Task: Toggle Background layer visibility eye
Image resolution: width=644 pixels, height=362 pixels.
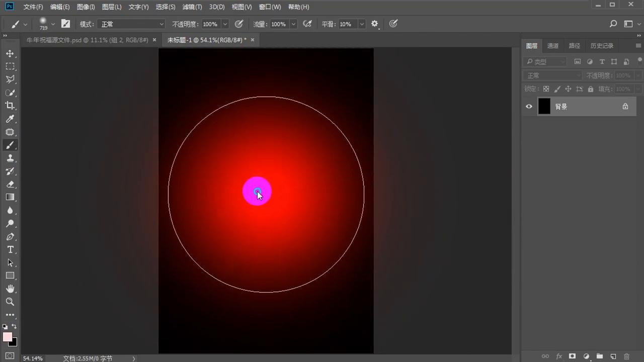Action: pos(529,106)
